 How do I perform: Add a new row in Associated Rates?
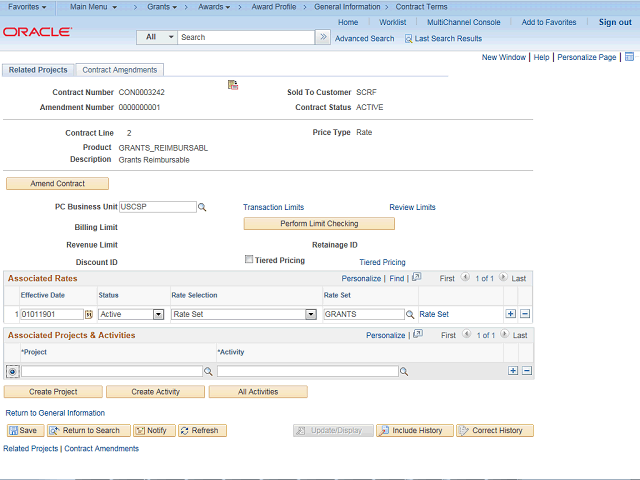(511, 314)
